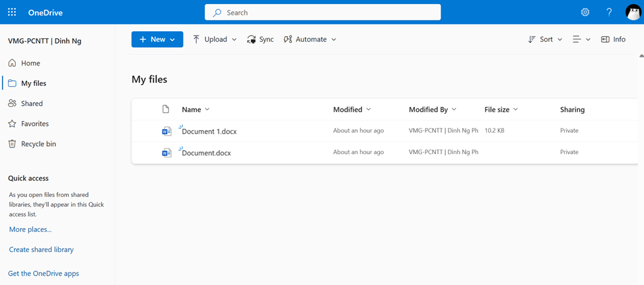Click the Sort arrows icon

coord(532,40)
